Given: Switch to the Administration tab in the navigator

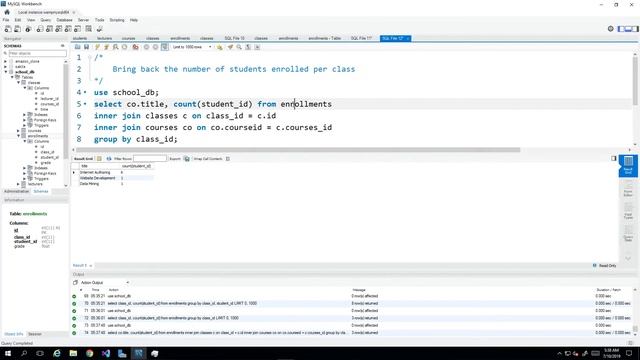Looking at the screenshot, I should pos(16,191).
